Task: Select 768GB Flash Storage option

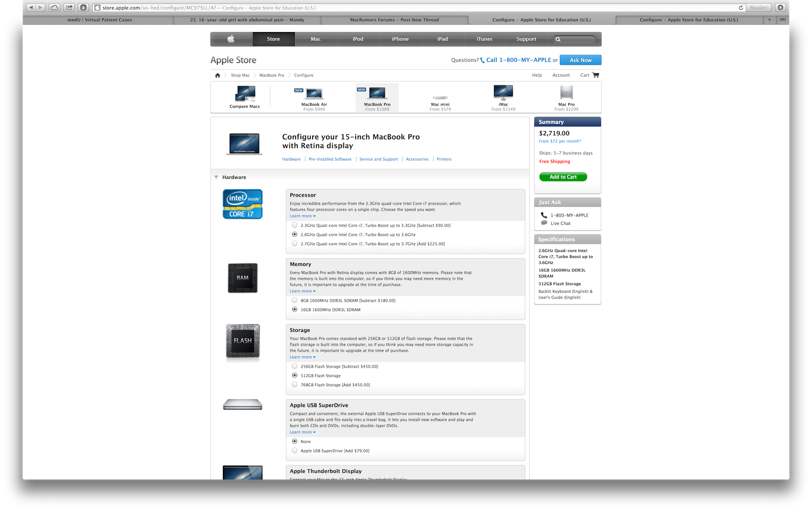Action: [294, 385]
